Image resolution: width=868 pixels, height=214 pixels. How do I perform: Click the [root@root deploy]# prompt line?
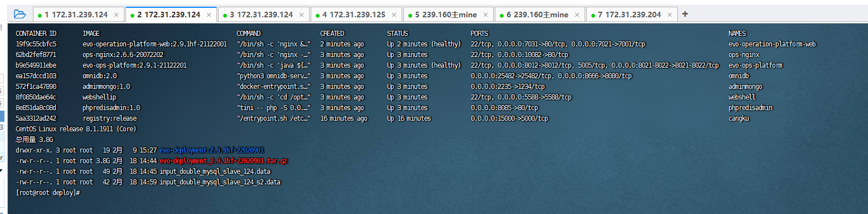point(48,192)
